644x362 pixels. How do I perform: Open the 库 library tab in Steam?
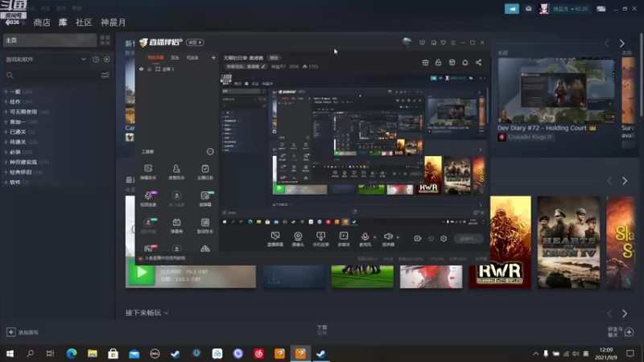(63, 23)
